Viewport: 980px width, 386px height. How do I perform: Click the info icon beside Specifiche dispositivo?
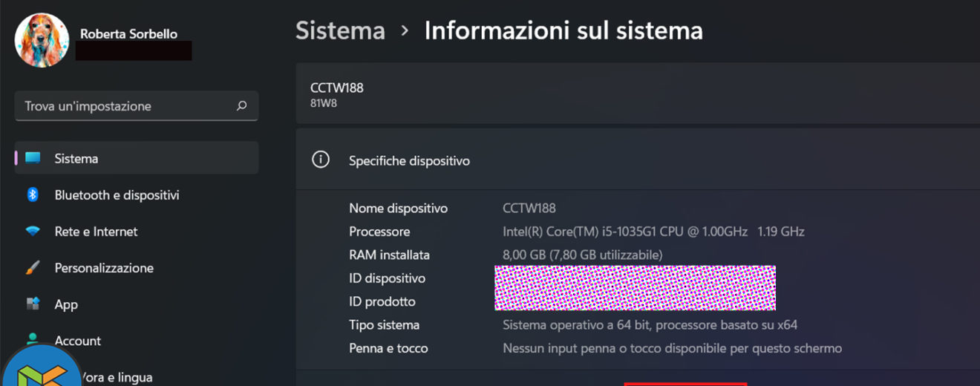pos(321,160)
